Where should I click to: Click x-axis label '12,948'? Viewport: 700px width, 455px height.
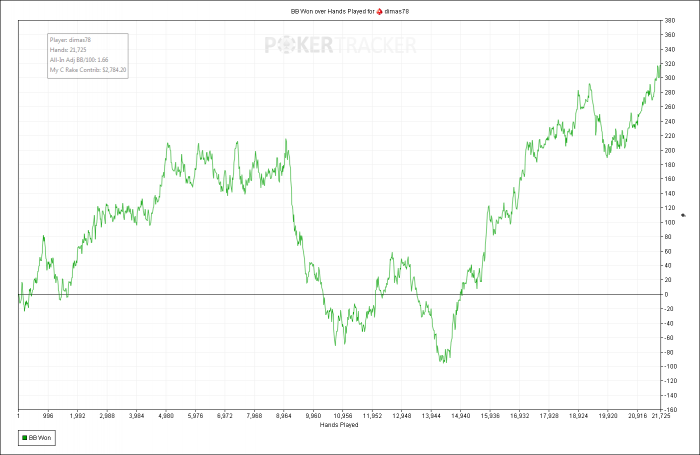402,416
